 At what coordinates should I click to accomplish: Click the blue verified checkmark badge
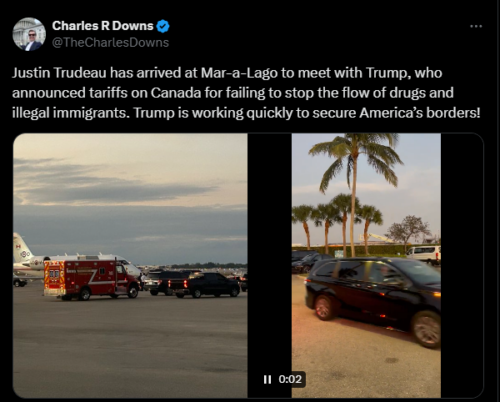(x=163, y=26)
